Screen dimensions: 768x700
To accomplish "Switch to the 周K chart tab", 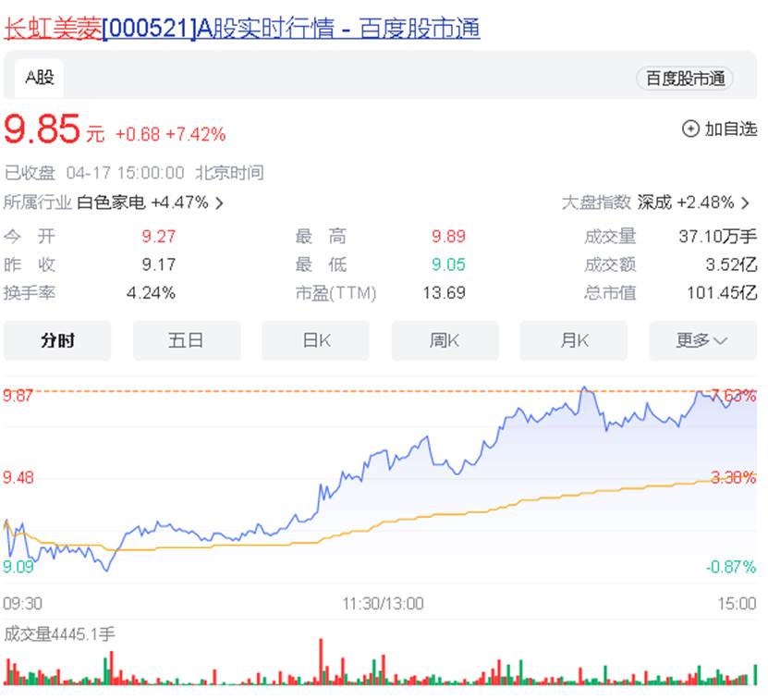I will [x=445, y=340].
